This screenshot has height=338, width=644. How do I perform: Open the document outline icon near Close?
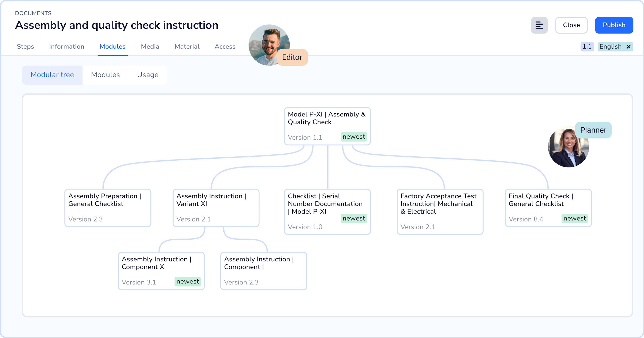pyautogui.click(x=539, y=25)
